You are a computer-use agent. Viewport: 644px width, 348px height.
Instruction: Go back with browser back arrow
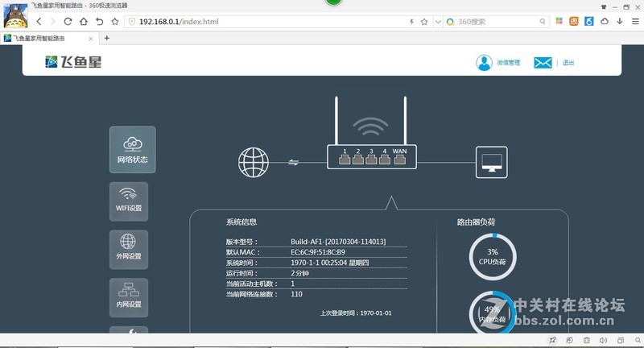[39, 22]
